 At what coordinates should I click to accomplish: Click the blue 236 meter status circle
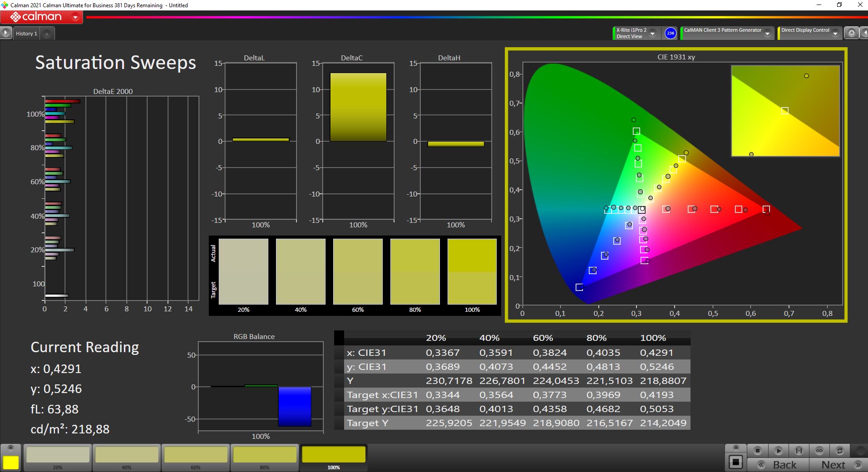click(671, 33)
